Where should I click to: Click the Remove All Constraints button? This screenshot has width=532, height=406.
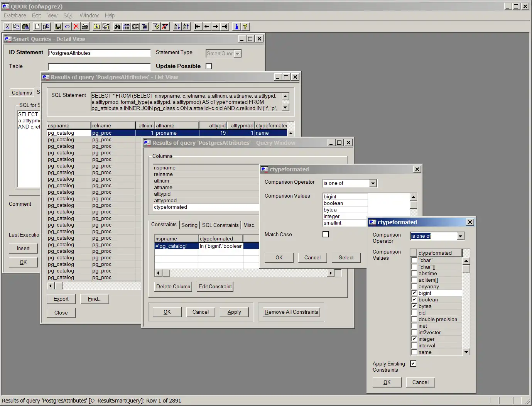tap(291, 312)
